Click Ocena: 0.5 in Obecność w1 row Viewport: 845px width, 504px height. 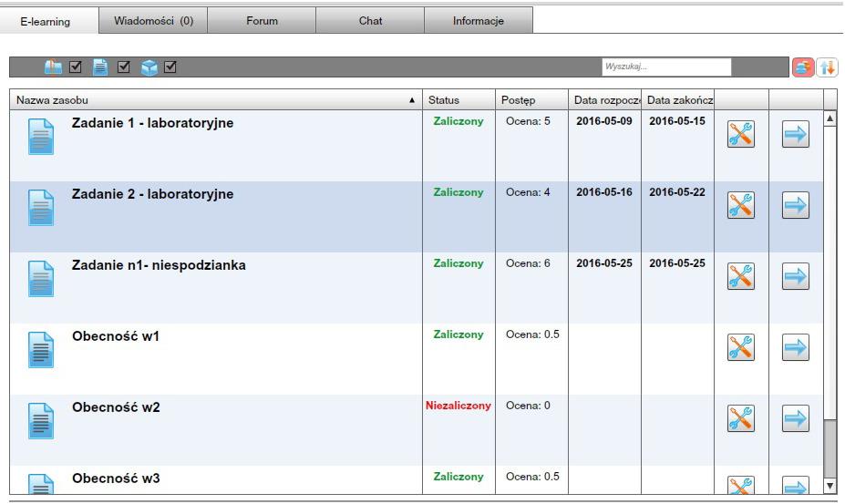(532, 334)
